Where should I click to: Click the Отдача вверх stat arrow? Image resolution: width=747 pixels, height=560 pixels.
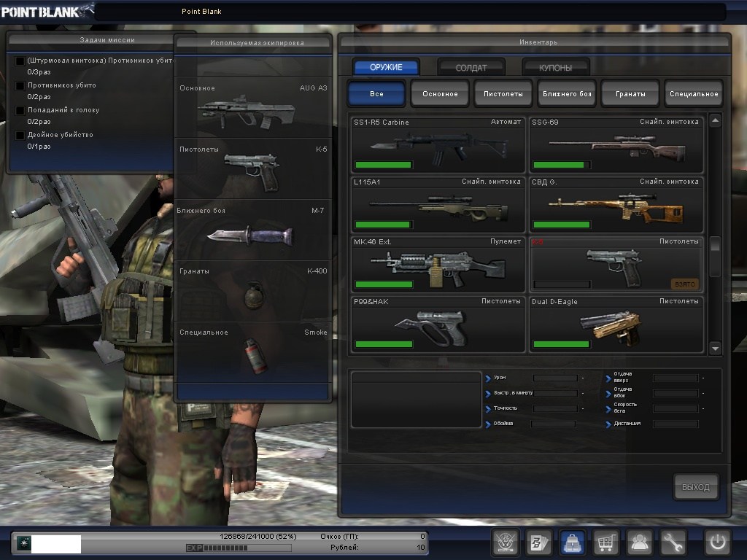coord(608,378)
